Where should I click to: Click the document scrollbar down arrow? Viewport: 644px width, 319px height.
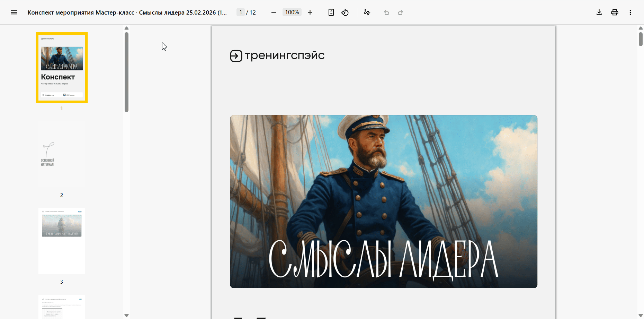click(641, 316)
